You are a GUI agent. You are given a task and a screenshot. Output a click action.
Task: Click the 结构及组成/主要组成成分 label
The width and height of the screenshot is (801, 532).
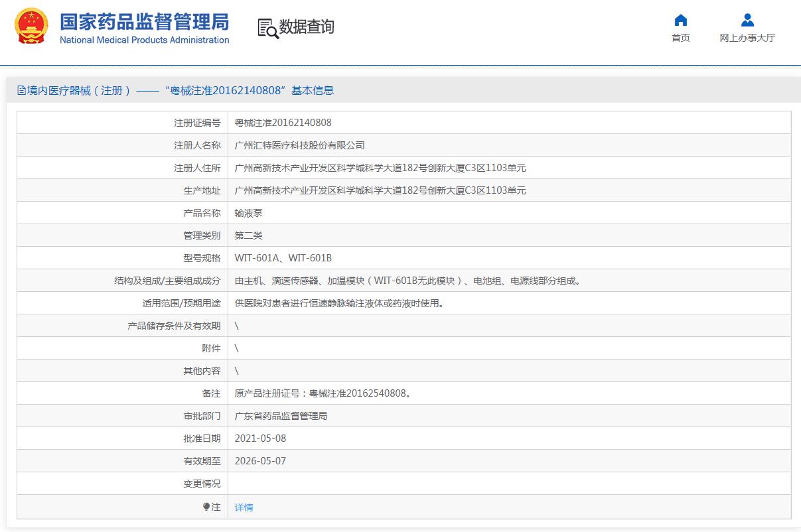pos(167,281)
